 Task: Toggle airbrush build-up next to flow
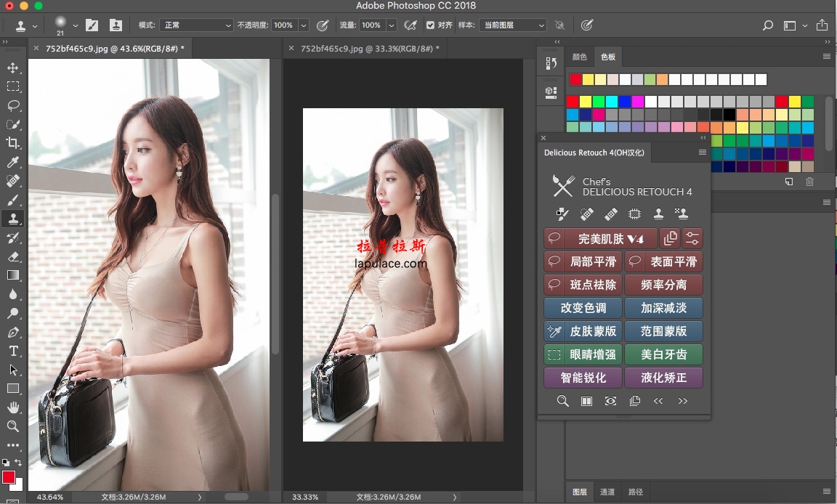(x=411, y=25)
